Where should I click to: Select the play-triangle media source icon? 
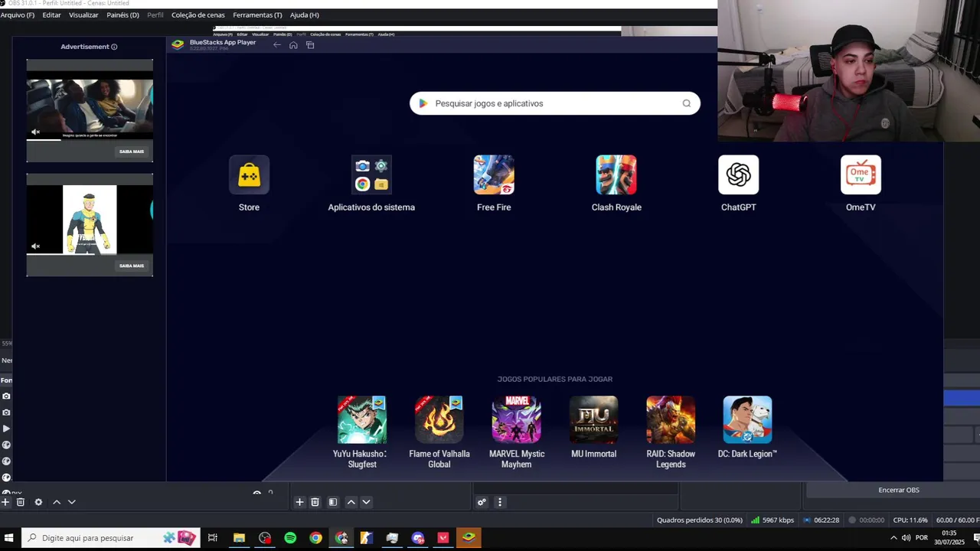click(6, 429)
